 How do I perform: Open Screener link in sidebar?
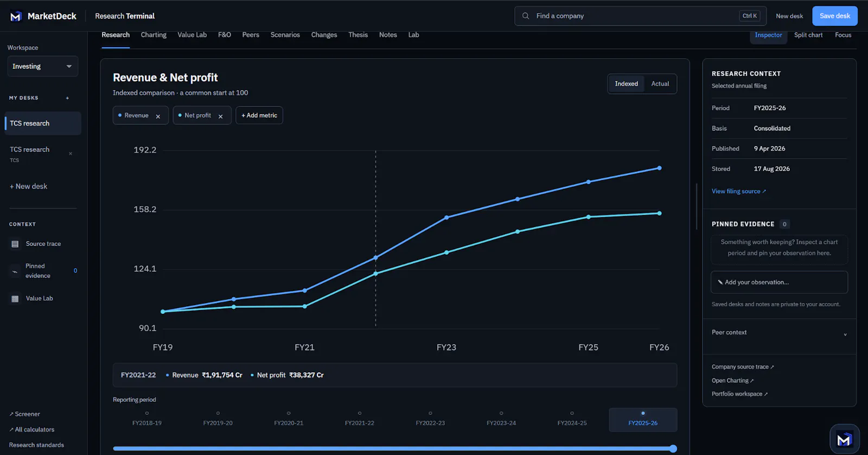24,414
